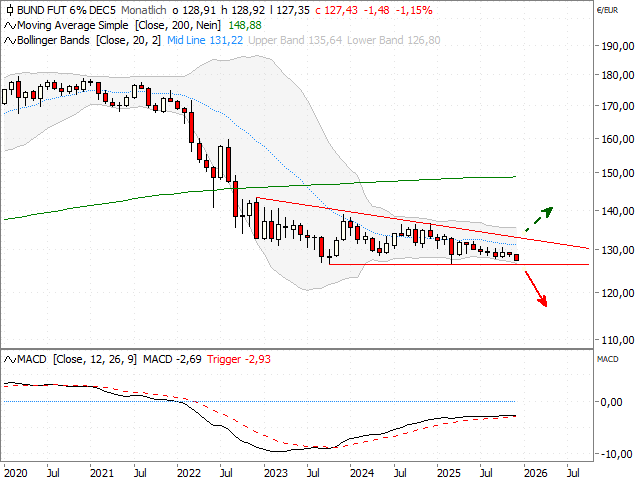Click the Monatlich timeframe label
640x480 pixels.
148,9
